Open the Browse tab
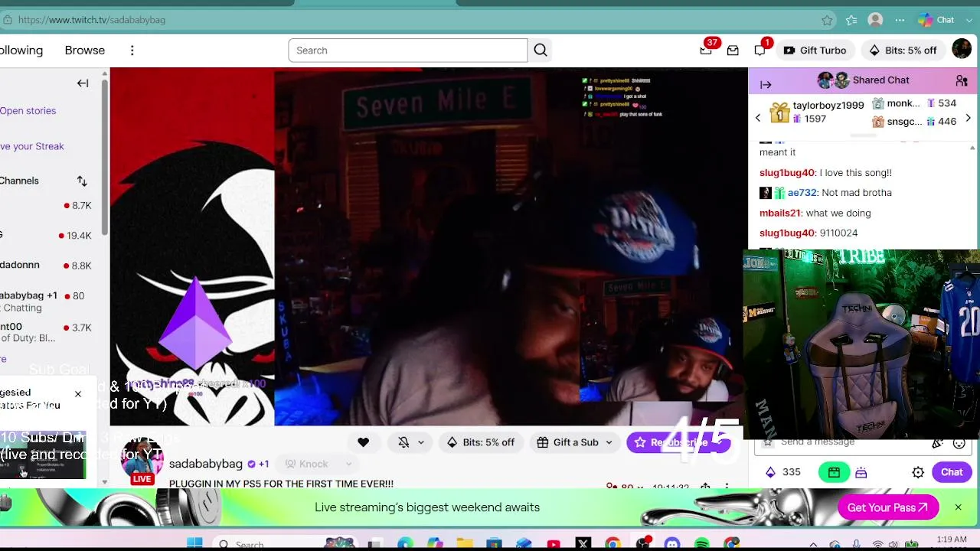This screenshot has width=980, height=551. click(x=84, y=51)
